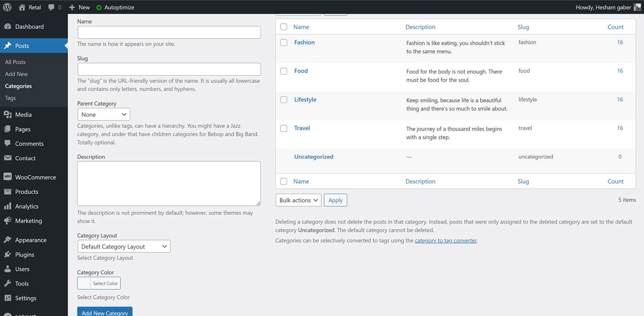
Task: Click the Description textarea
Action: pyautogui.click(x=169, y=183)
